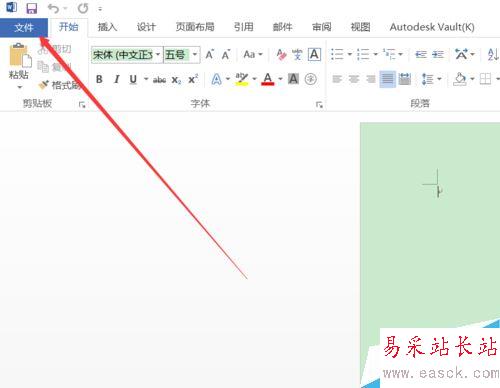This screenshot has height=388, width=500.
Task: Toggle Bold formatting
Action: 99,79
